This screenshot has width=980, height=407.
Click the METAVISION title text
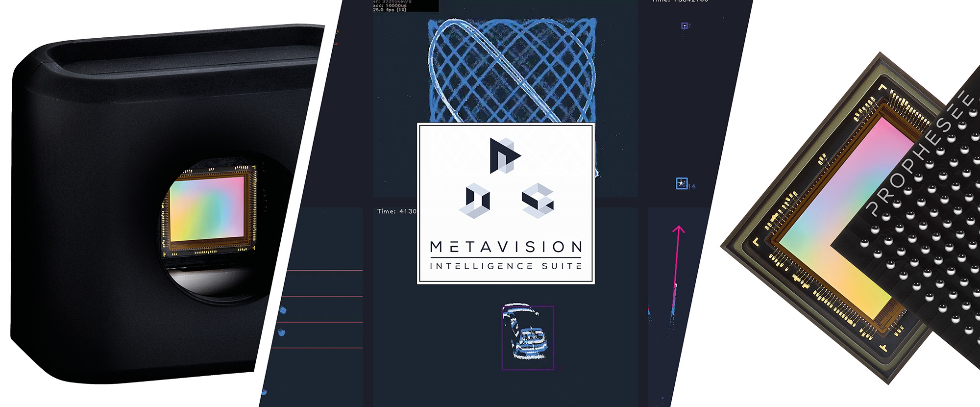tap(506, 247)
